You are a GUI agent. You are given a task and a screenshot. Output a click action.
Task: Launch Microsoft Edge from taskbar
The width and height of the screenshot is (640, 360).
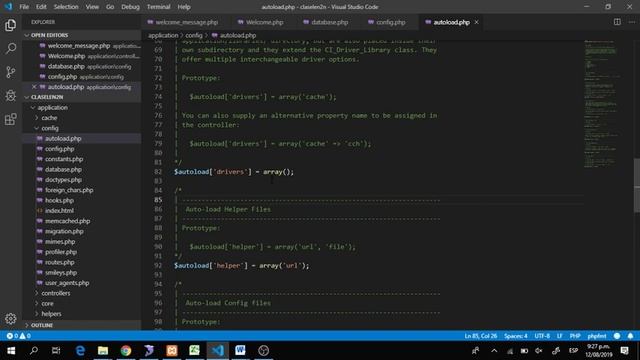click(80, 351)
